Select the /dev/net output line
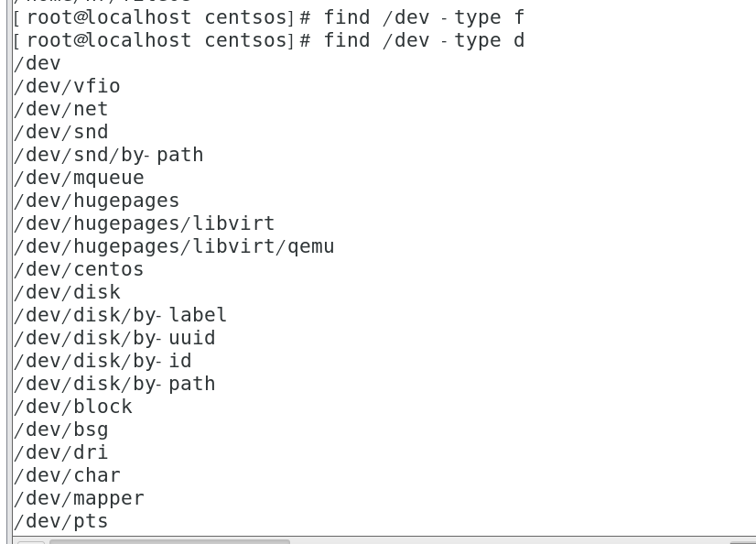Image resolution: width=756 pixels, height=544 pixels. 60,109
